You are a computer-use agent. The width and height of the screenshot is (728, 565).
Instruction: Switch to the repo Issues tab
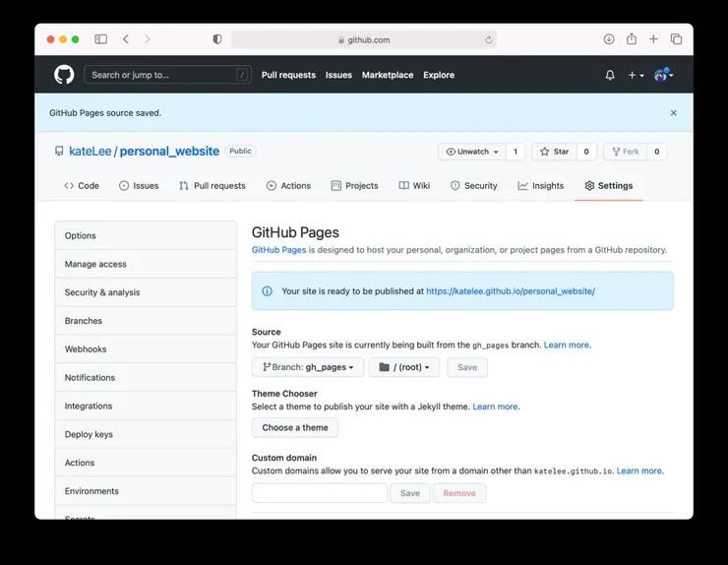tap(139, 186)
